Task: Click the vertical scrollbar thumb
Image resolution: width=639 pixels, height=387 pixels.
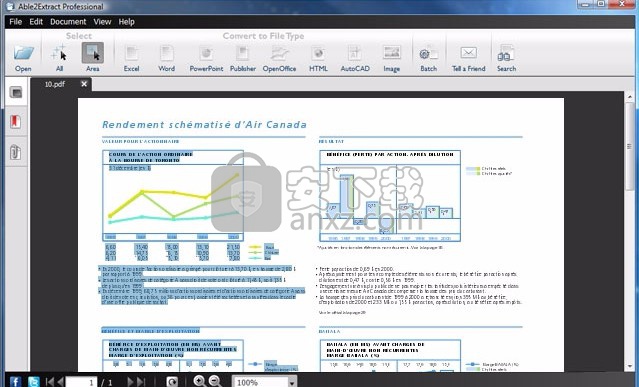Action: click(630, 146)
